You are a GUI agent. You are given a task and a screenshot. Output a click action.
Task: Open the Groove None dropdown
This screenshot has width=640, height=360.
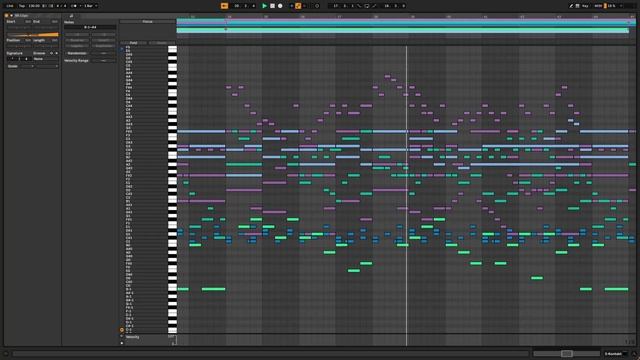45,59
